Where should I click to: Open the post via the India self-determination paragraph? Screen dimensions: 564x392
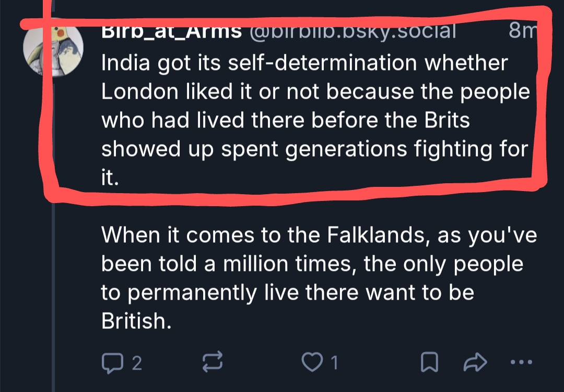(313, 120)
